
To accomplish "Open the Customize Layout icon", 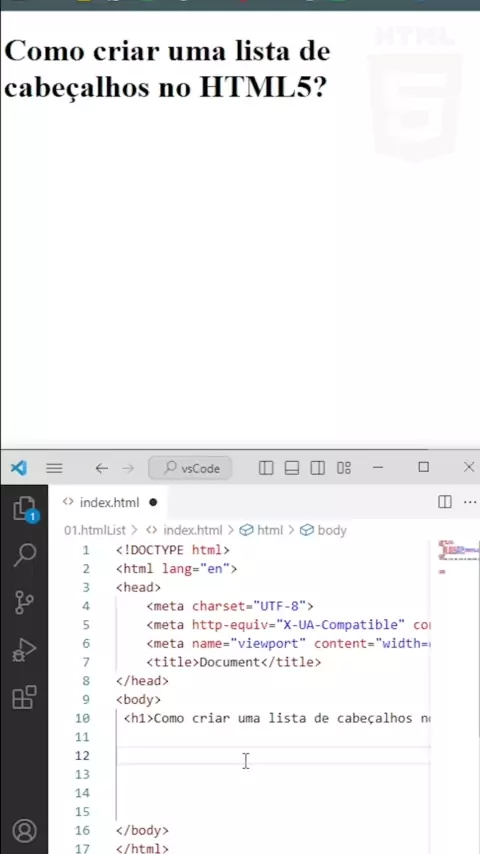I will (344, 468).
